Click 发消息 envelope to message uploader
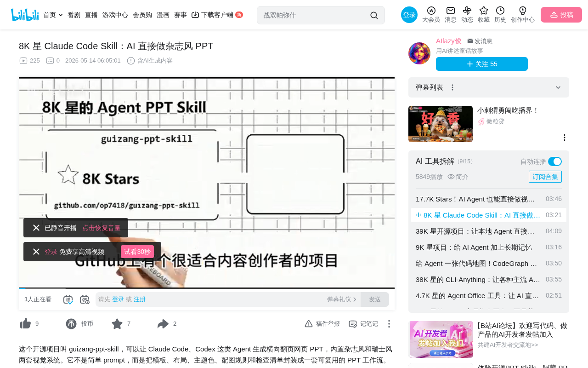The height and width of the screenshot is (368, 588). [480, 41]
